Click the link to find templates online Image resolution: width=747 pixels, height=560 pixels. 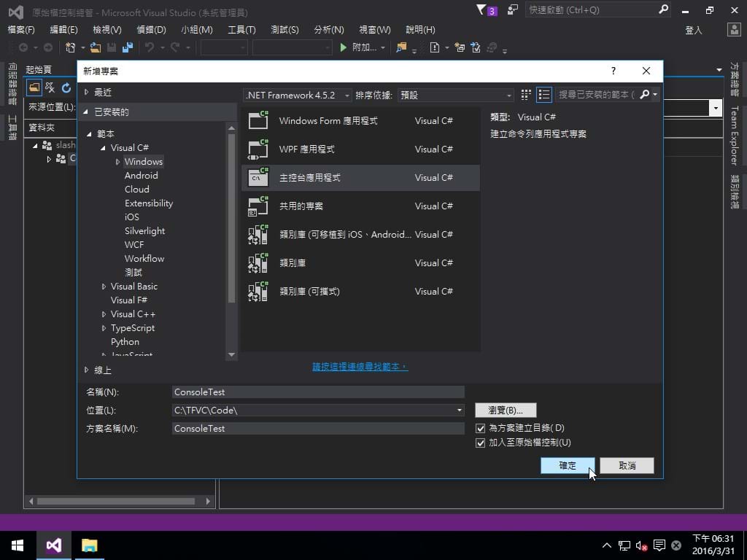click(x=360, y=366)
